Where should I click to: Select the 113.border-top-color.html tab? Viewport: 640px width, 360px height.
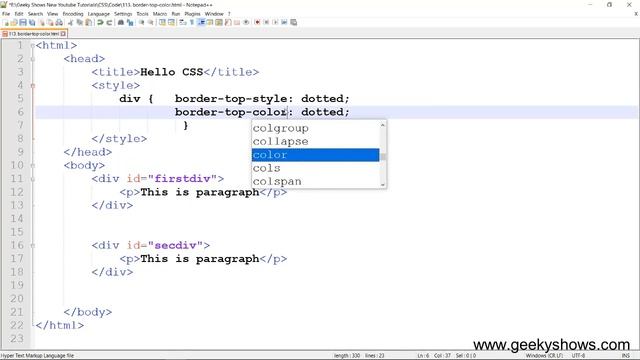pyautogui.click(x=33, y=34)
